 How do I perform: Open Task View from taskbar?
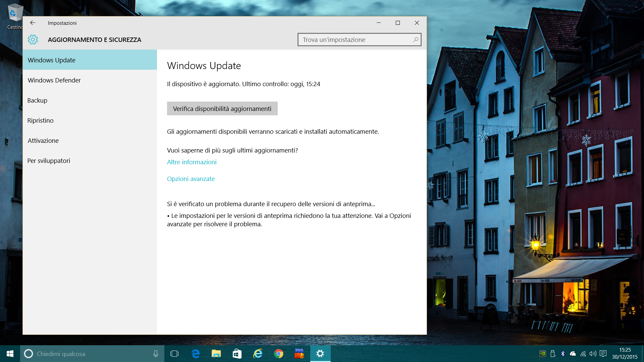[174, 354]
